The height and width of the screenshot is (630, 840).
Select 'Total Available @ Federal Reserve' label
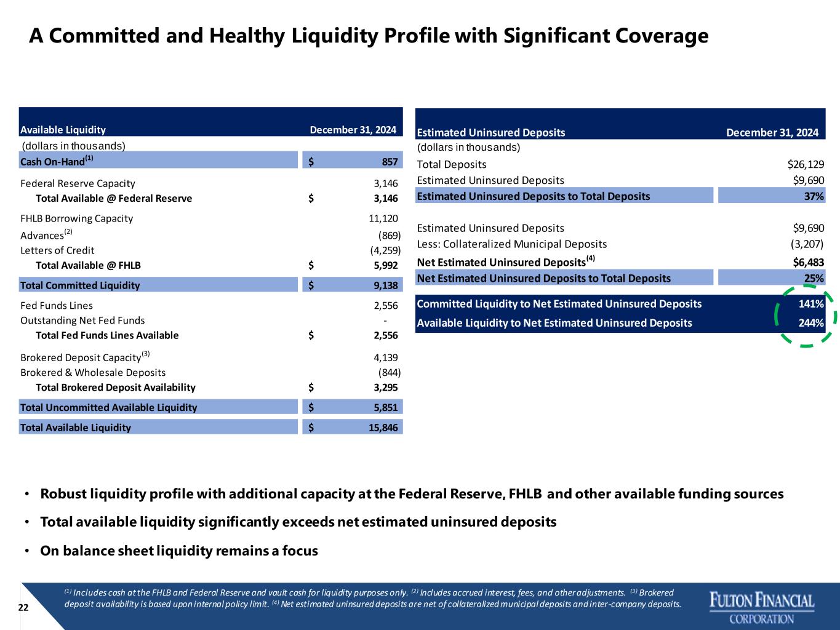coord(114,198)
